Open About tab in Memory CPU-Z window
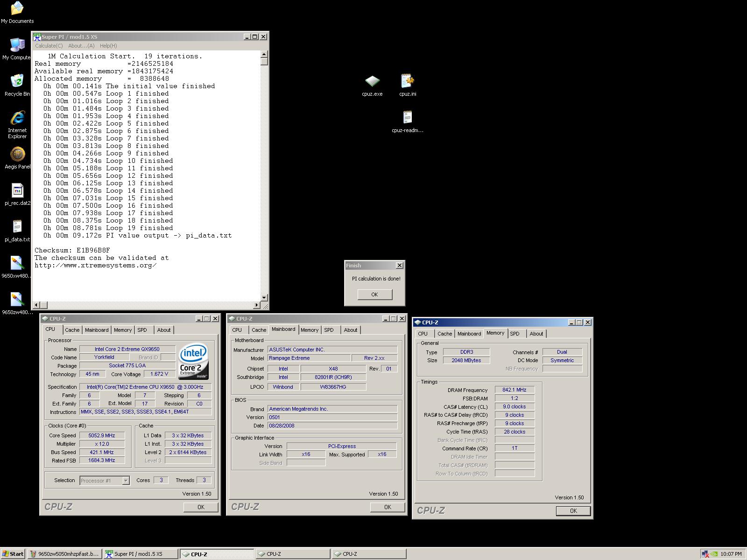The image size is (747, 560). [x=536, y=334]
